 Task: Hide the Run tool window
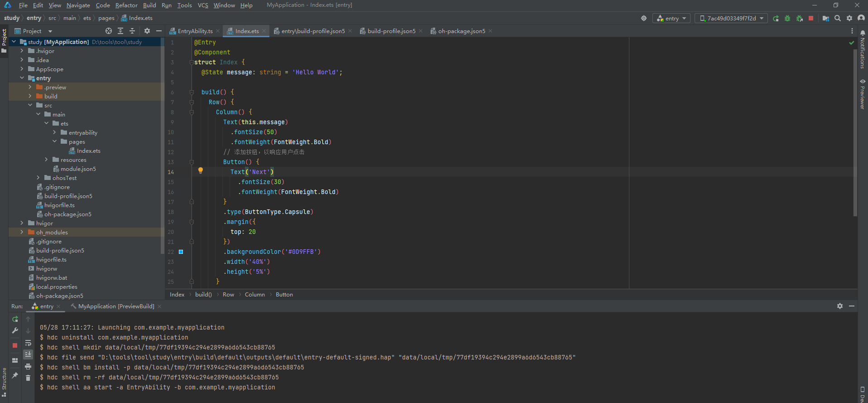pyautogui.click(x=852, y=306)
